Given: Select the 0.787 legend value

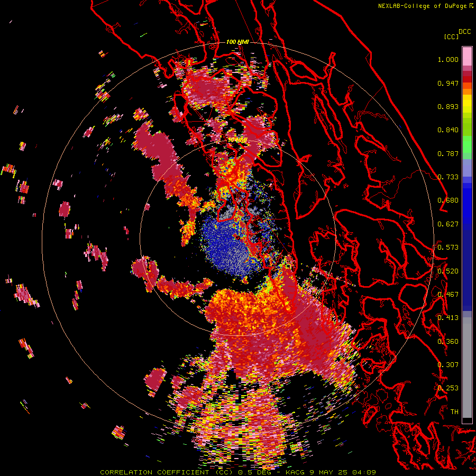Looking at the screenshot, I should (448, 153).
